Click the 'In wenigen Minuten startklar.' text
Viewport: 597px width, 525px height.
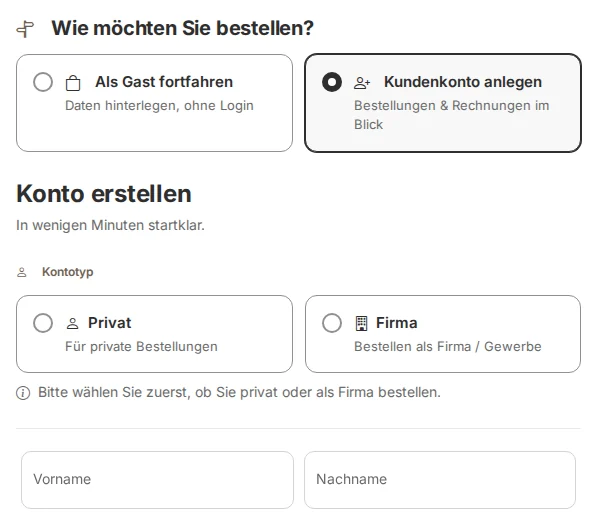[110, 225]
